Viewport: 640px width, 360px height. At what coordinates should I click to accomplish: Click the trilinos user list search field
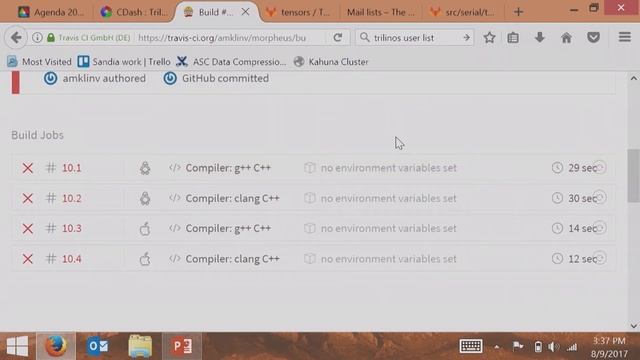(414, 38)
